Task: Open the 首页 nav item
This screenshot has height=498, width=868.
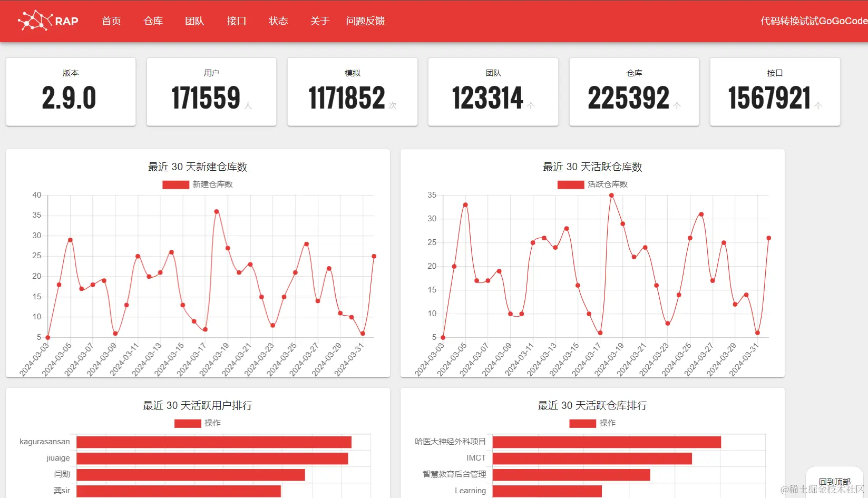Action: (111, 21)
